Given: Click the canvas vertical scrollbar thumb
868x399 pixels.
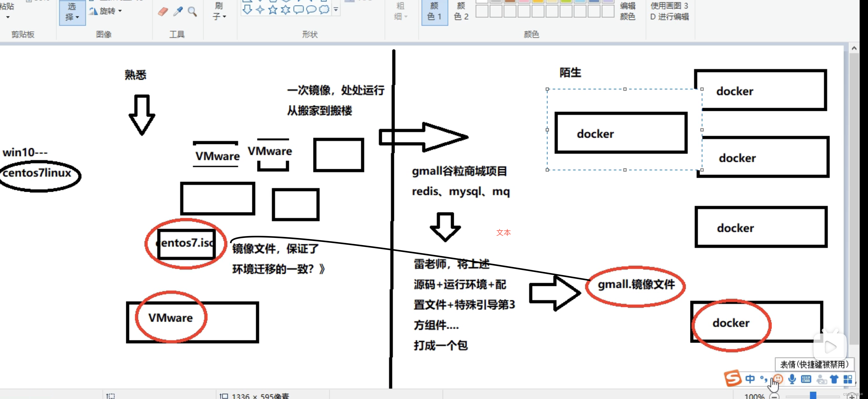Looking at the screenshot, I should point(854,198).
